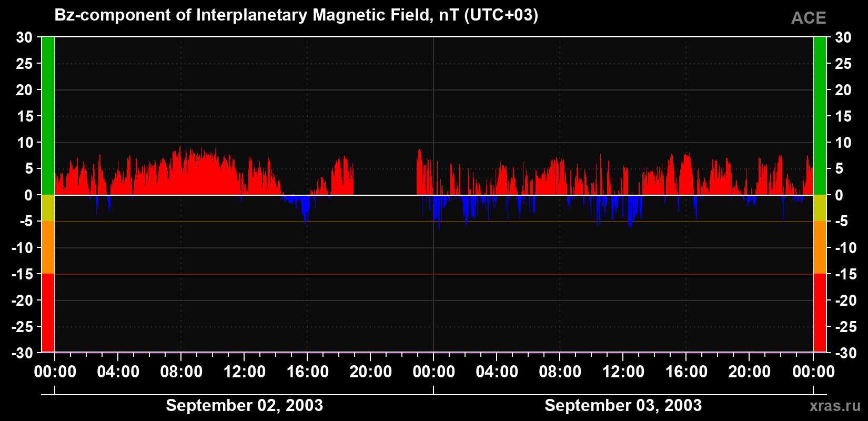Click the '-25' value on the left axis
The image size is (868, 421).
(22, 327)
